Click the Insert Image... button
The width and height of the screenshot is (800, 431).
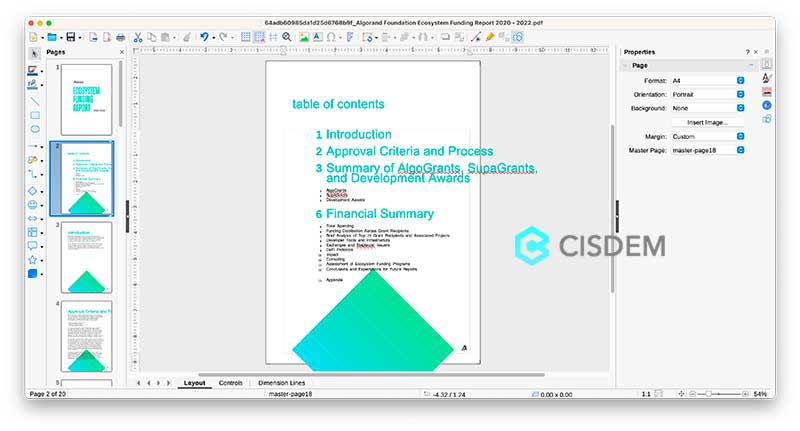[x=708, y=122]
